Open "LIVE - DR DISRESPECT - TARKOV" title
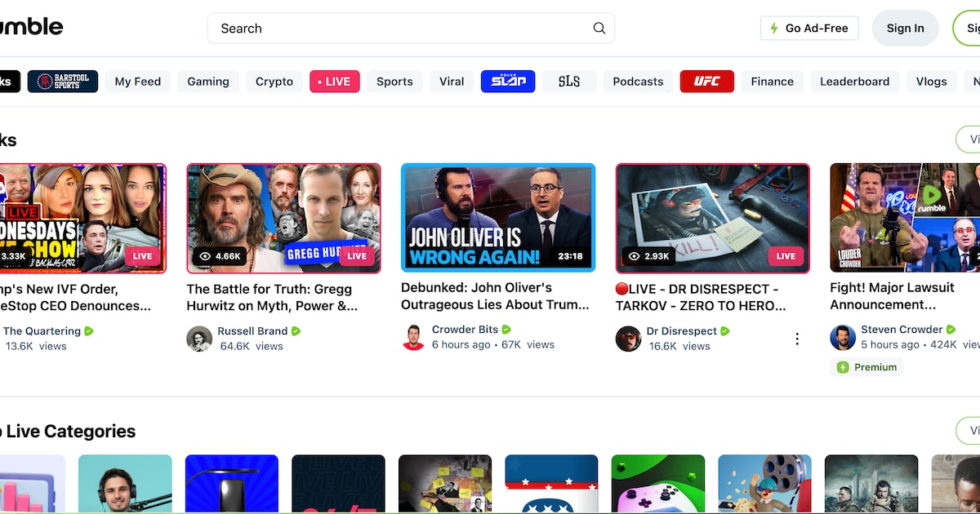The width and height of the screenshot is (980, 514). 701,297
